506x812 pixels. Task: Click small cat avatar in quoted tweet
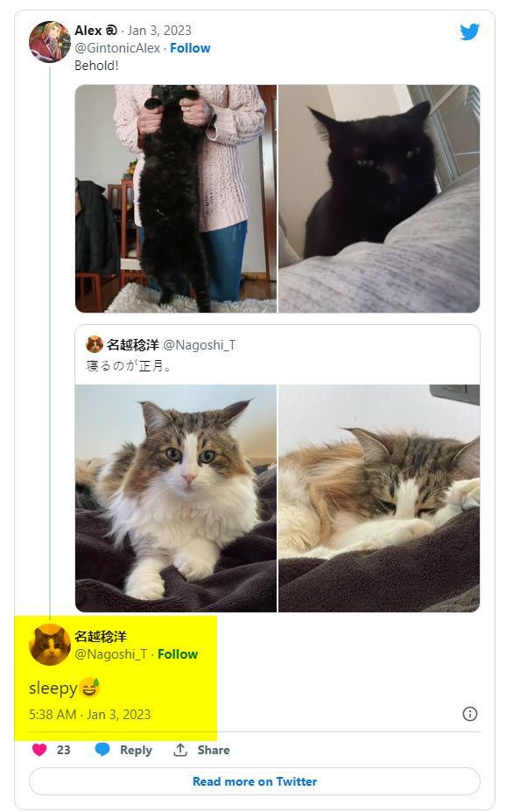[x=95, y=344]
